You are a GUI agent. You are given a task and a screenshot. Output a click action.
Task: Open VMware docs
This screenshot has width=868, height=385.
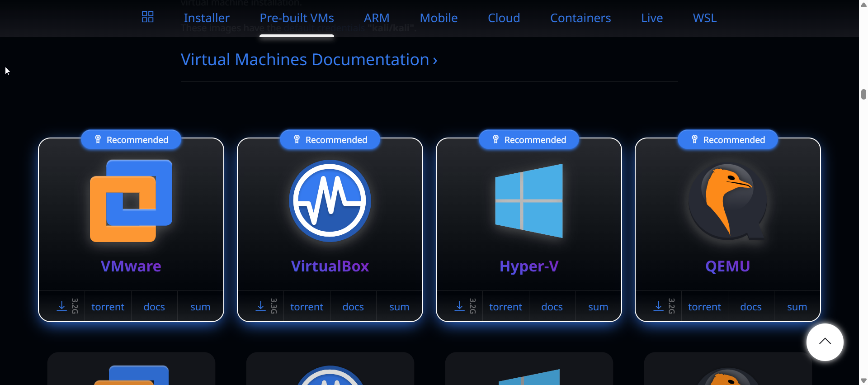(x=154, y=307)
